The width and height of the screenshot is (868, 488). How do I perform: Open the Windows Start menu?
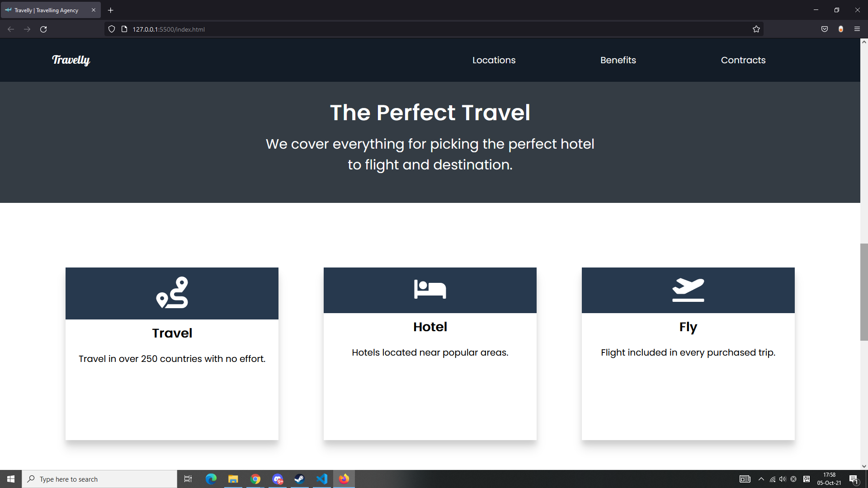[x=10, y=479]
